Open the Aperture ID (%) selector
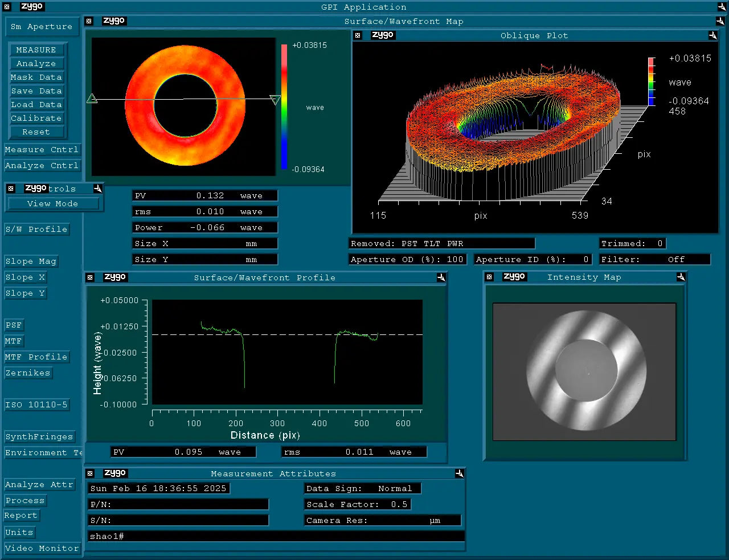Image resolution: width=729 pixels, height=560 pixels. pyautogui.click(x=532, y=259)
